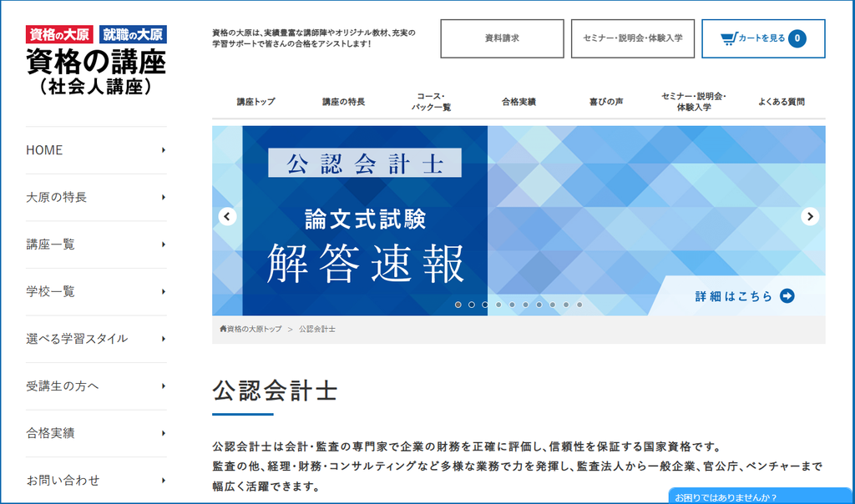Go to previous carousel slide arrow
The image size is (855, 504).
coord(227,216)
